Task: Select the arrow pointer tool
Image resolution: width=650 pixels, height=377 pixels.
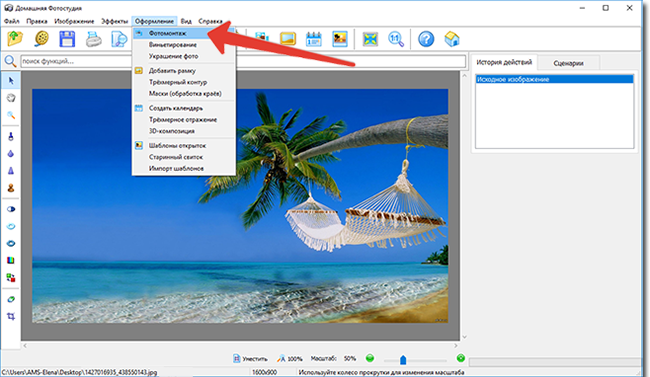Action: point(11,80)
